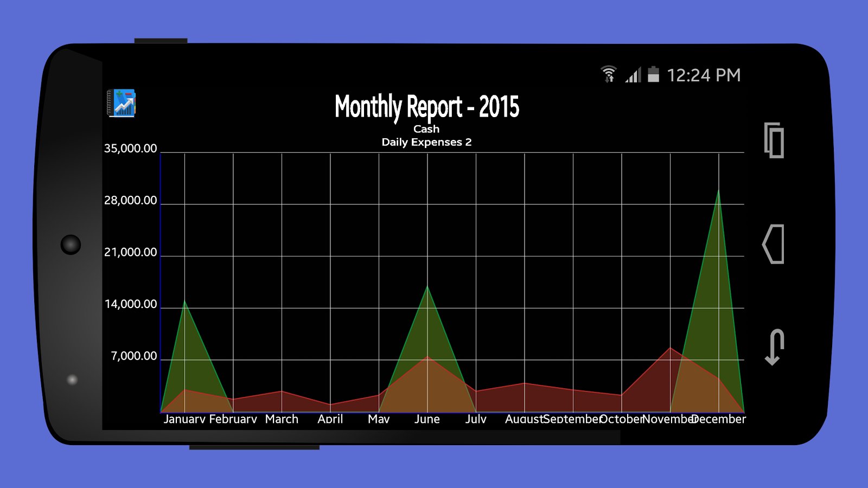Tap the 12:24 PM clock

(x=704, y=75)
